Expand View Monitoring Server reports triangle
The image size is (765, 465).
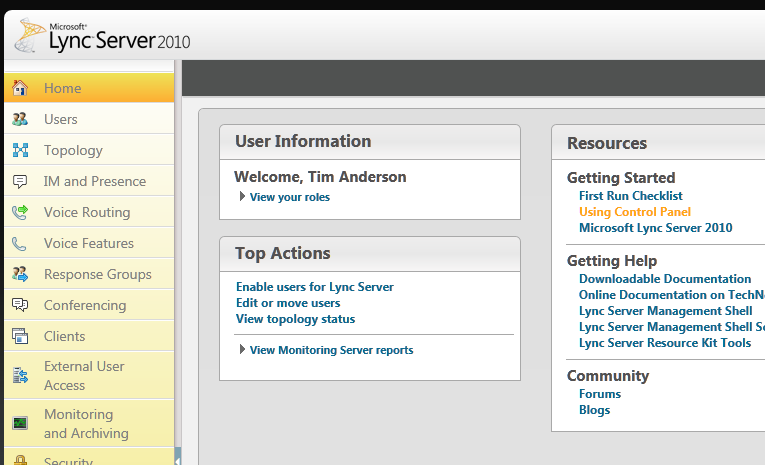[x=242, y=349]
